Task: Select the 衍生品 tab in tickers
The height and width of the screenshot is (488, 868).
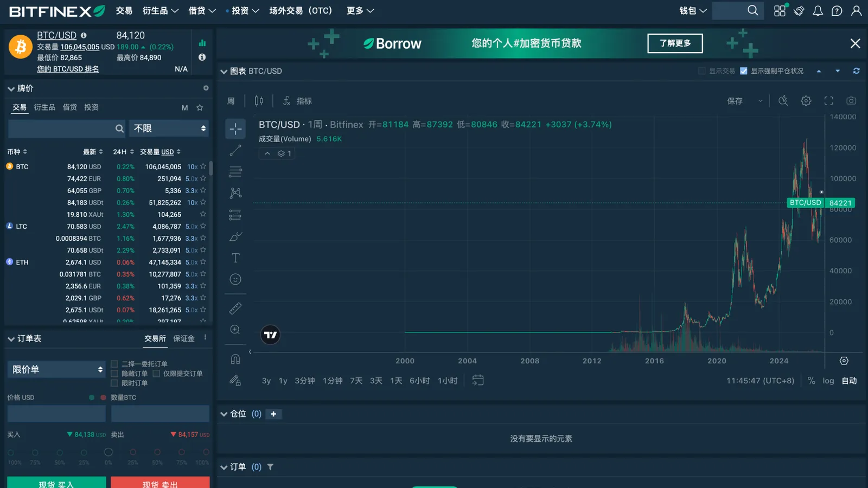Action: (x=44, y=107)
